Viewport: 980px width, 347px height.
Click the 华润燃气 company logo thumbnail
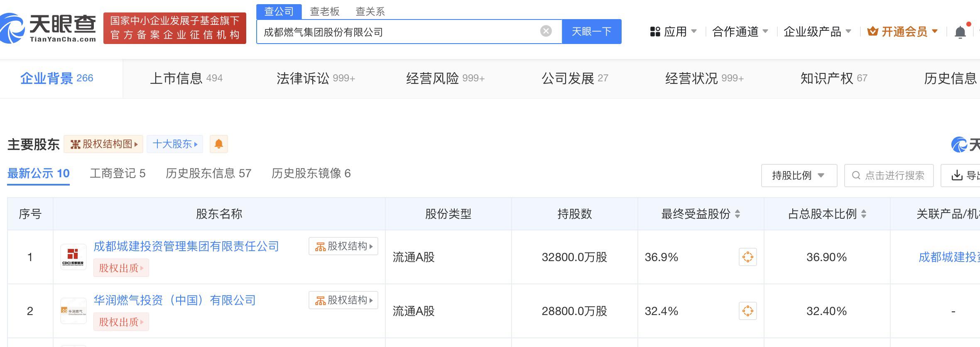[x=73, y=311]
